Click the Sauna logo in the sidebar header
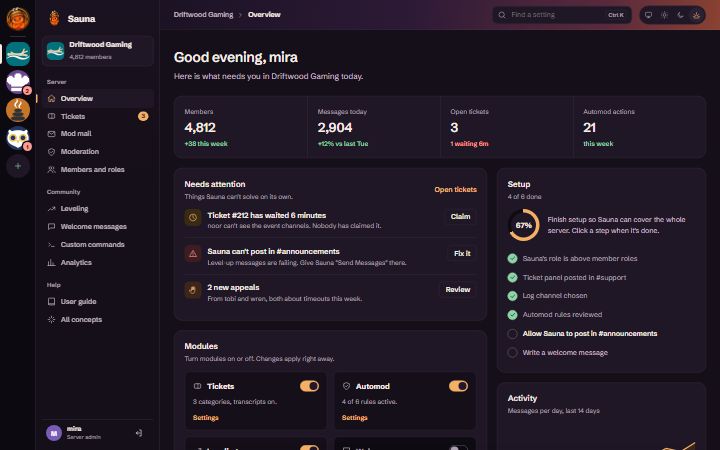 pos(55,18)
